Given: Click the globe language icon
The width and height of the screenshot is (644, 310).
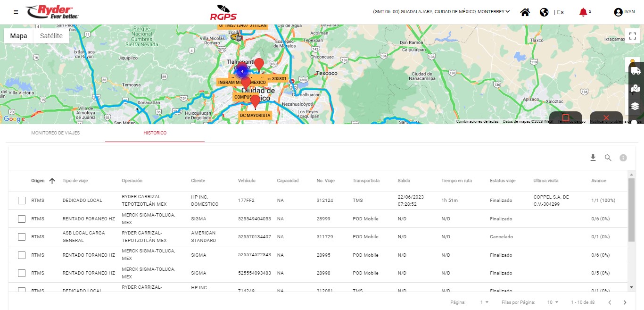Looking at the screenshot, I should click(544, 12).
